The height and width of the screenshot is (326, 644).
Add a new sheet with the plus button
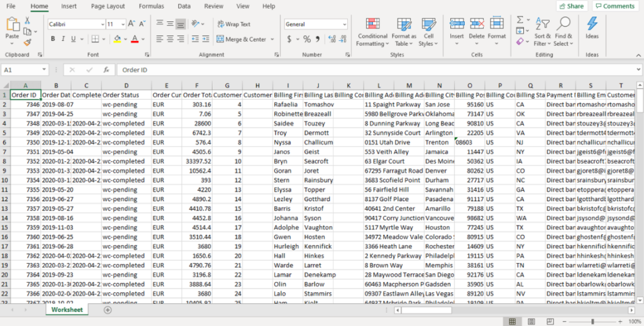pyautogui.click(x=108, y=310)
